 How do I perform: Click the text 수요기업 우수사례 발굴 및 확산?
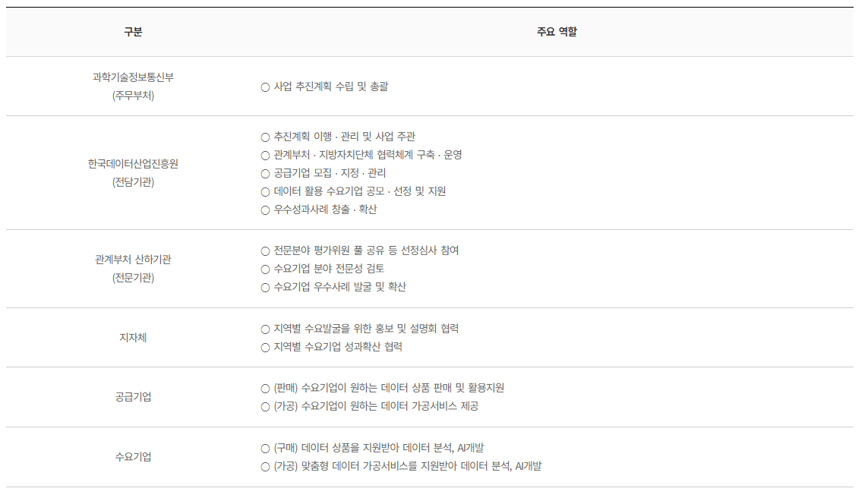pyautogui.click(x=340, y=287)
